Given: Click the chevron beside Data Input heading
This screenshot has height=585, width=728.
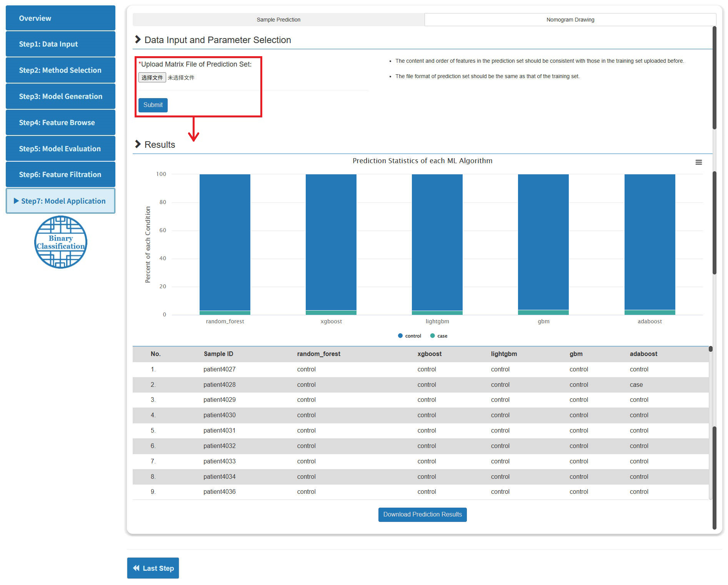Looking at the screenshot, I should point(138,40).
